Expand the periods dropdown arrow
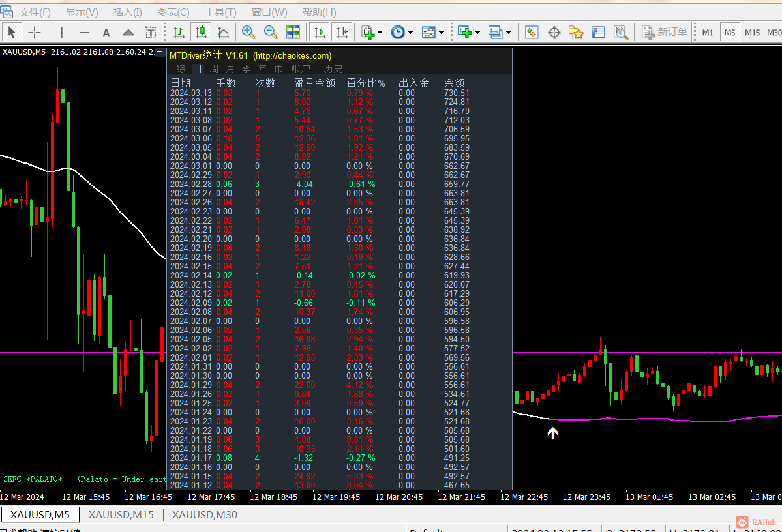 coord(410,33)
